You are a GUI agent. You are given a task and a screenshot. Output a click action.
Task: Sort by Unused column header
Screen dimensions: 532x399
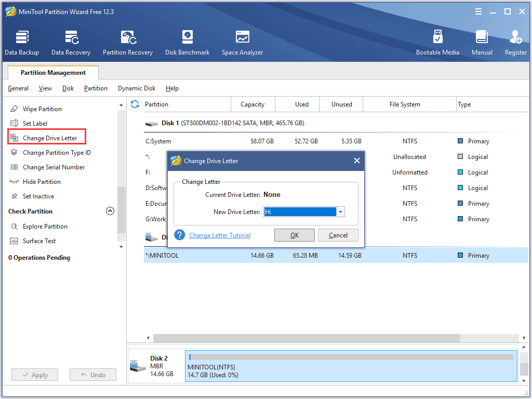pos(341,104)
